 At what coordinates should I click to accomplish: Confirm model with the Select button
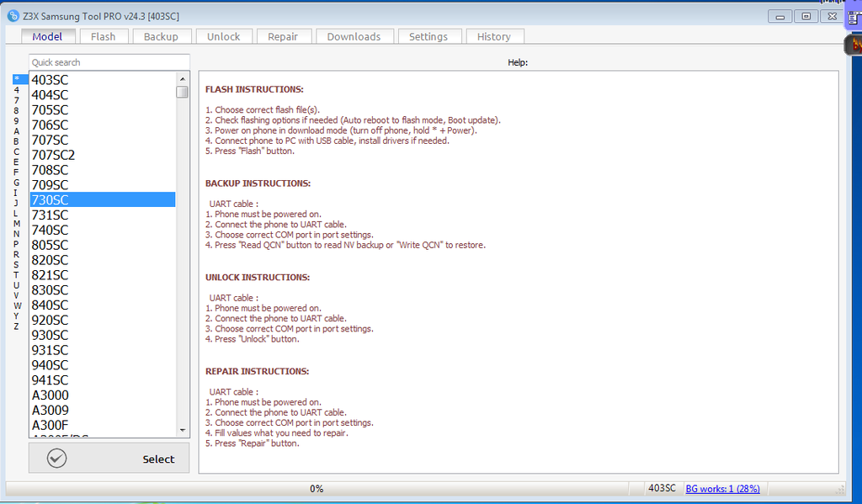[x=109, y=459]
